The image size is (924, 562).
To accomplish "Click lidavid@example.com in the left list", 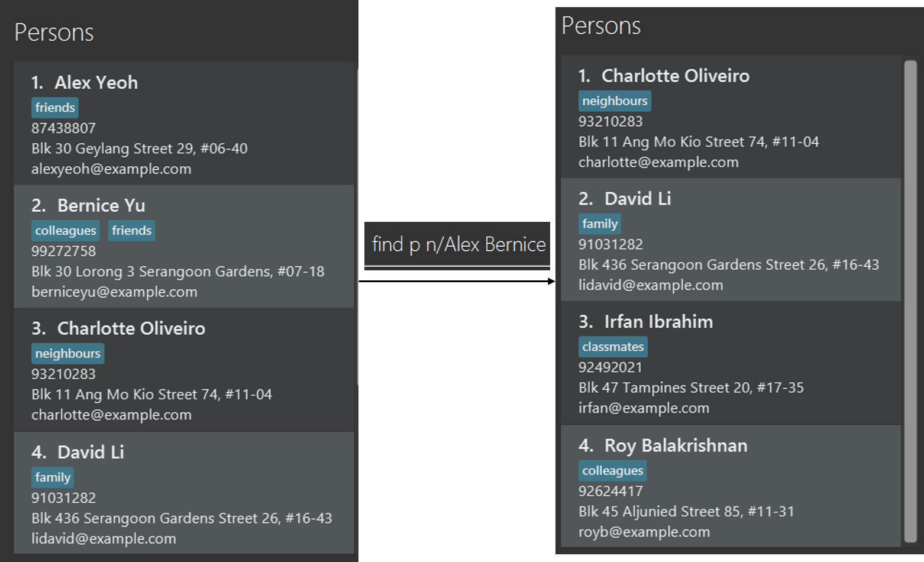I will pos(104,539).
